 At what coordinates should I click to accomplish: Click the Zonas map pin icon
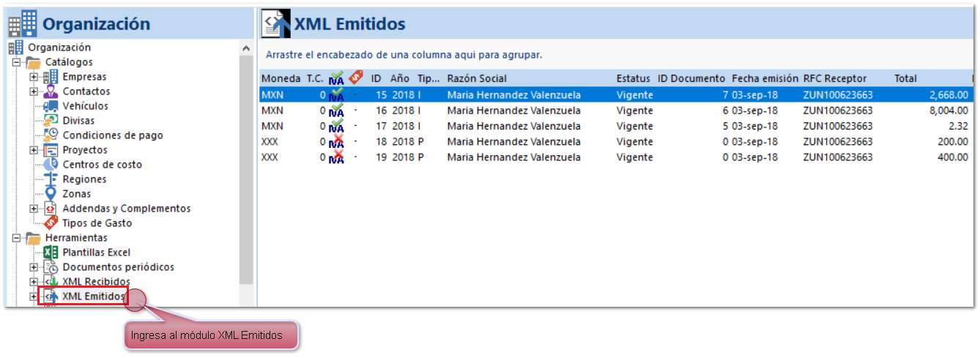click(51, 194)
